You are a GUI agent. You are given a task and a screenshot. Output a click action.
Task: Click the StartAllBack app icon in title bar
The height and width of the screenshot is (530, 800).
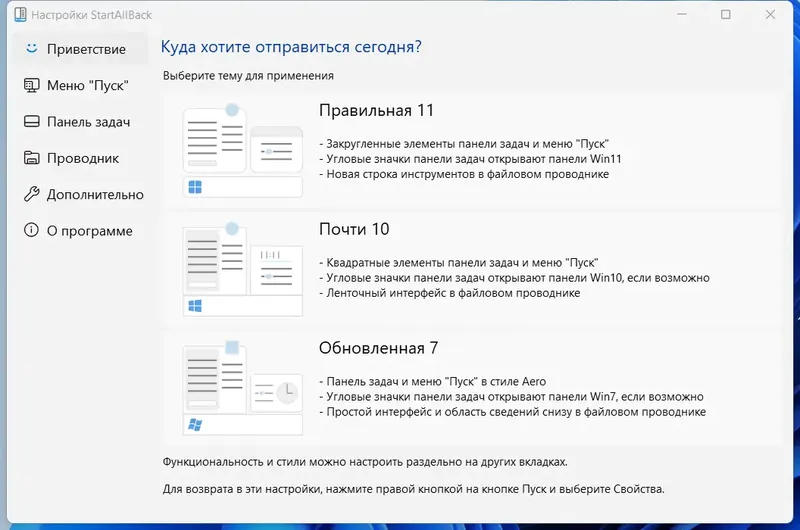click(x=20, y=14)
